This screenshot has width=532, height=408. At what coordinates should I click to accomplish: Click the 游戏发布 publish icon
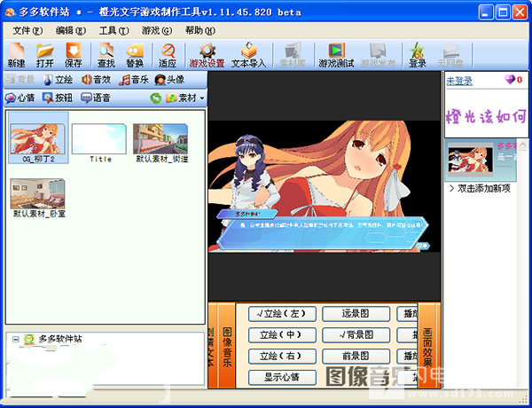[378, 55]
